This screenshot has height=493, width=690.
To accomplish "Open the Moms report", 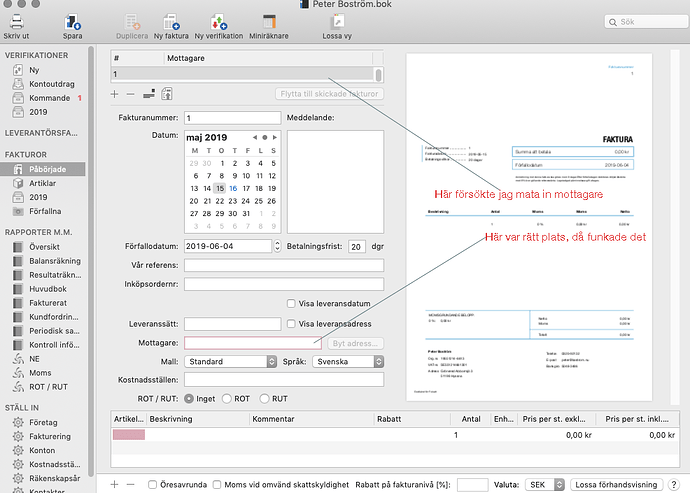I will pyautogui.click(x=40, y=373).
